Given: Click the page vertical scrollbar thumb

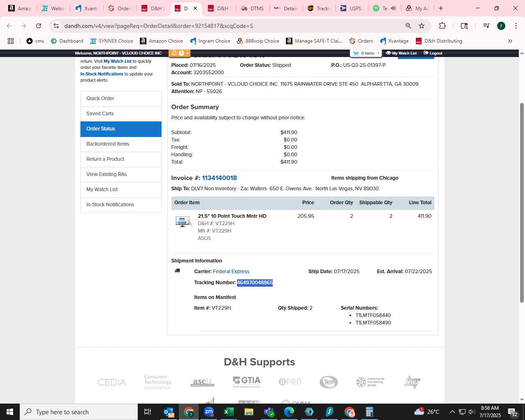Looking at the screenshot, I should pos(522,203).
